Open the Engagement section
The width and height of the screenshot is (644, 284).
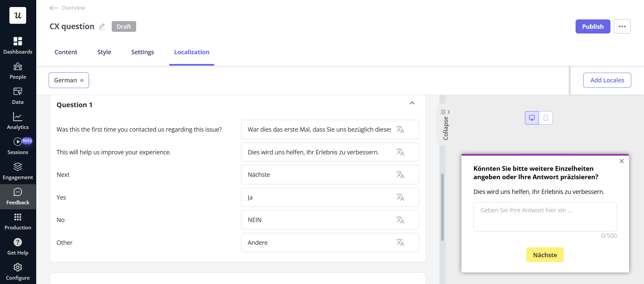18,171
